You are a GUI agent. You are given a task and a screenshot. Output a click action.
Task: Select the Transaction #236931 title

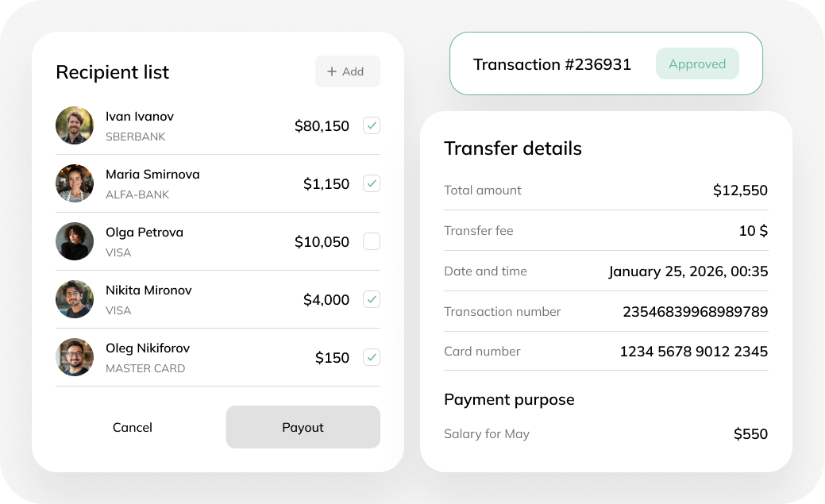552,64
